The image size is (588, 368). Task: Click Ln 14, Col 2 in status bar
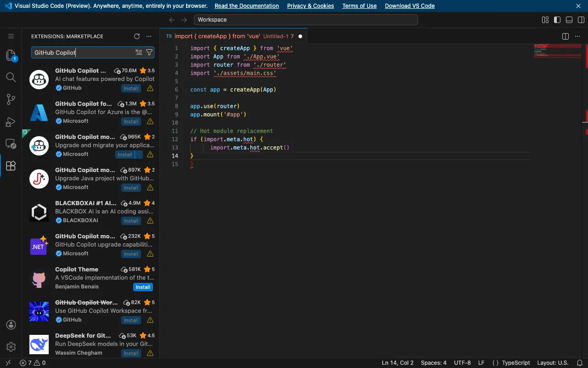pos(398,363)
